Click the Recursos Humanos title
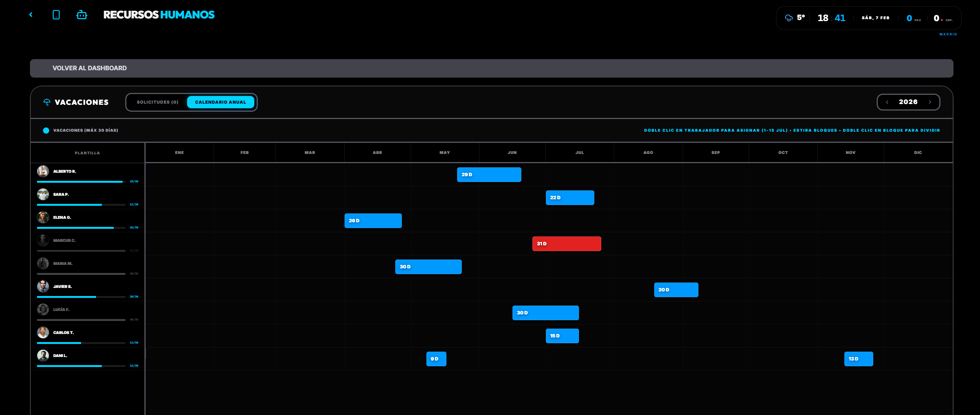980x415 pixels. click(x=159, y=15)
